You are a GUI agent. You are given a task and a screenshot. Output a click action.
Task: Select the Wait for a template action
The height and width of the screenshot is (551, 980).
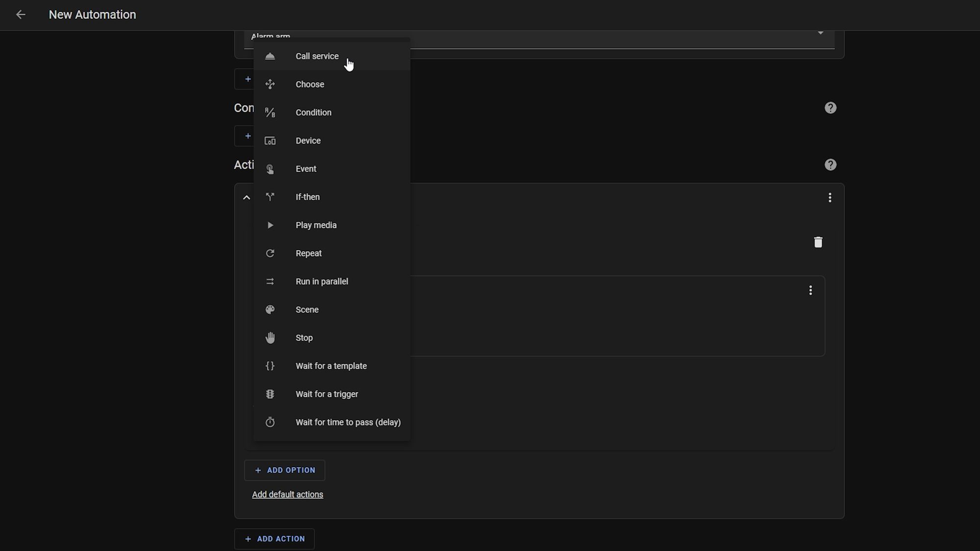pyautogui.click(x=331, y=365)
